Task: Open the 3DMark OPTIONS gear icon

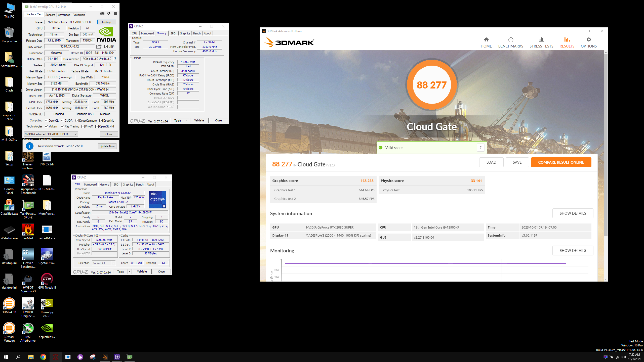Action: pos(589,40)
